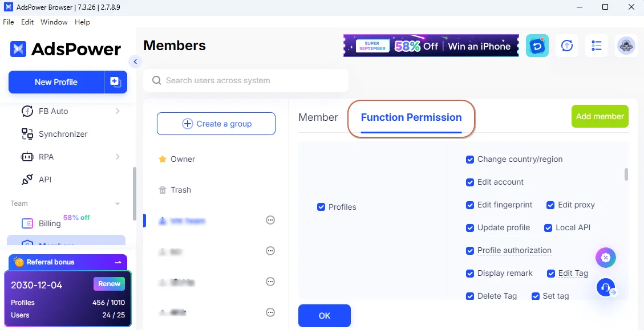Expand the RPA submenu chevron
Viewport: 644px width, 330px height.
(x=118, y=157)
